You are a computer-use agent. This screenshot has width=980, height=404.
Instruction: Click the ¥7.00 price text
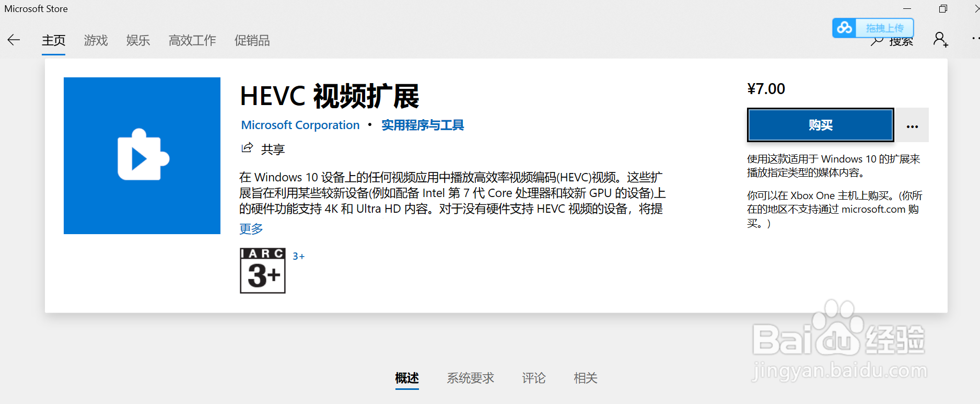coord(766,89)
